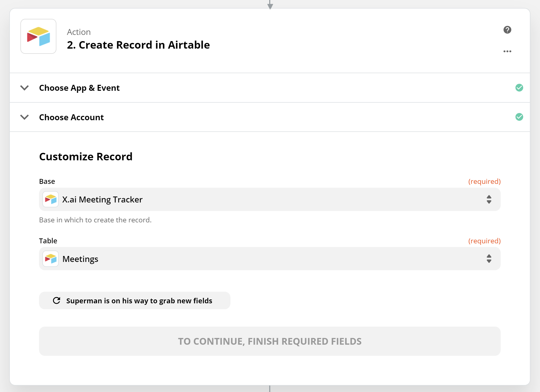Screen dimensions: 540x392
Task: Expand the Choose App & Event chevron
Action: [x=24, y=88]
